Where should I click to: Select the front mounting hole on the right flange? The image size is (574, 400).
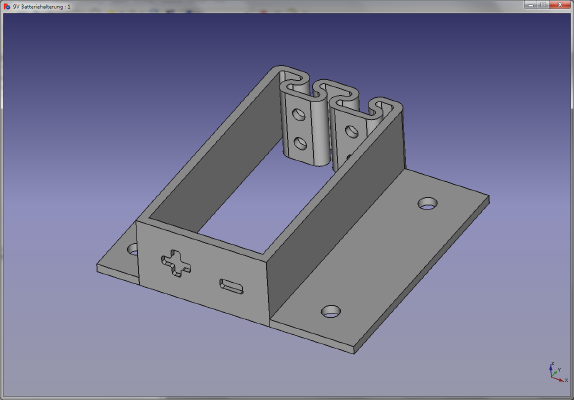click(331, 311)
